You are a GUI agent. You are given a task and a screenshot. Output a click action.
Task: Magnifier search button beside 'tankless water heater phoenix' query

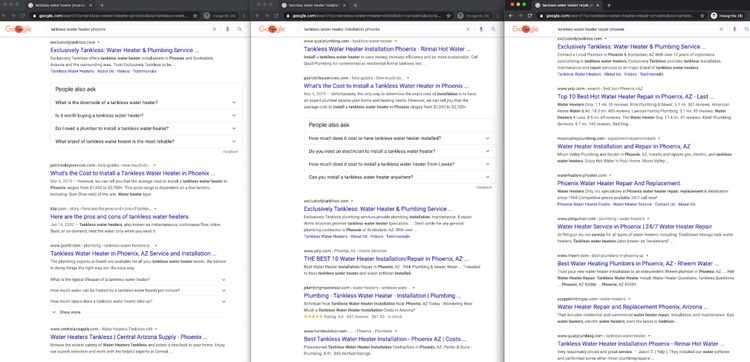pyautogui.click(x=240, y=29)
